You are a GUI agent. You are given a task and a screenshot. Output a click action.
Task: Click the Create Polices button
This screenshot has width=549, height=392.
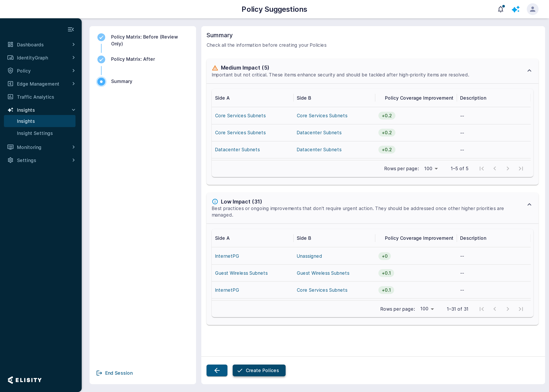pos(259,370)
